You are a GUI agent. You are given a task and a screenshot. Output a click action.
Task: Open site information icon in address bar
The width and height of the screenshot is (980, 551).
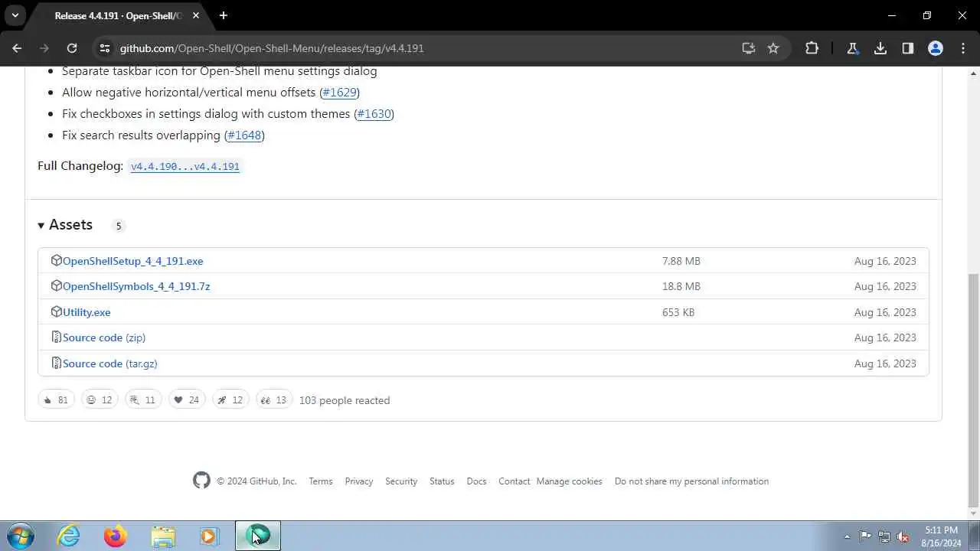[x=105, y=48]
